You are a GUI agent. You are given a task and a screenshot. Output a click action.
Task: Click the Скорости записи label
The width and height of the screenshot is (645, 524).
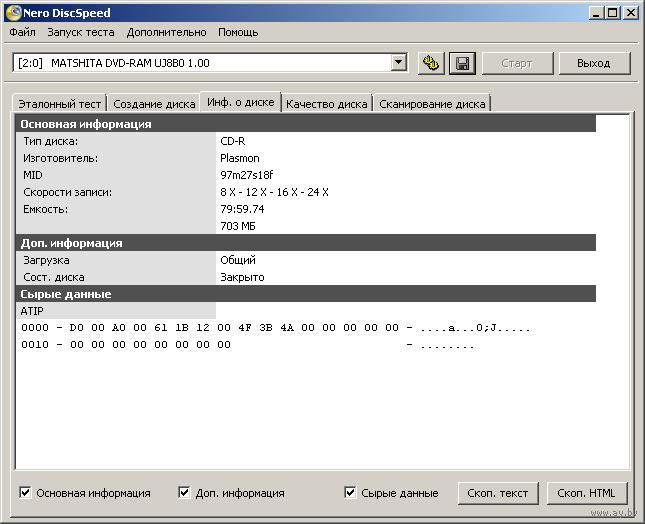coord(67,192)
